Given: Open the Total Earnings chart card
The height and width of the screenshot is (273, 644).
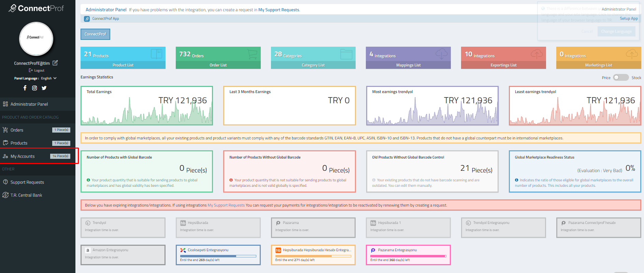Looking at the screenshot, I should pyautogui.click(x=147, y=106).
